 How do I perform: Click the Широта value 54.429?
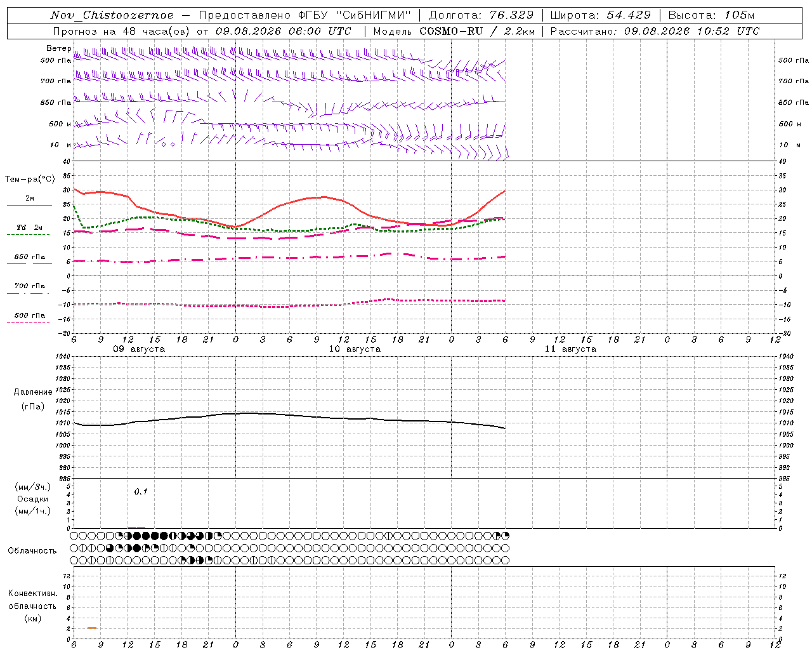(629, 15)
